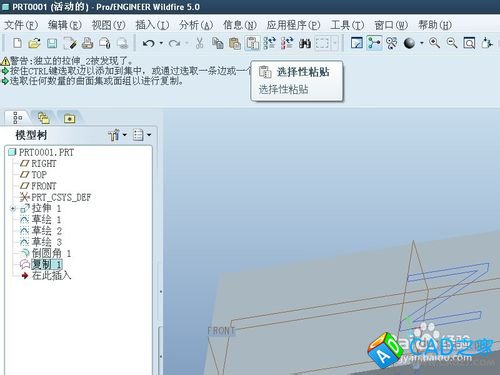Click the shaded sphere display icon
The width and height of the screenshot is (500, 375).
click(409, 43)
